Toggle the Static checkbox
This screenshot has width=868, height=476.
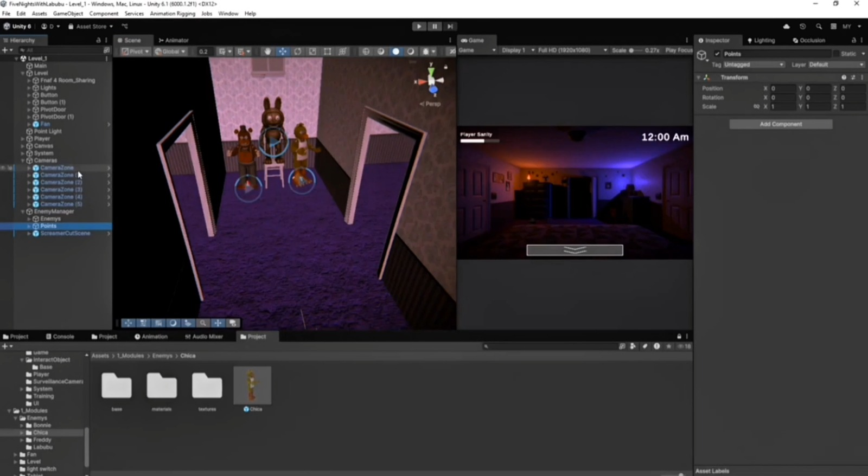836,54
